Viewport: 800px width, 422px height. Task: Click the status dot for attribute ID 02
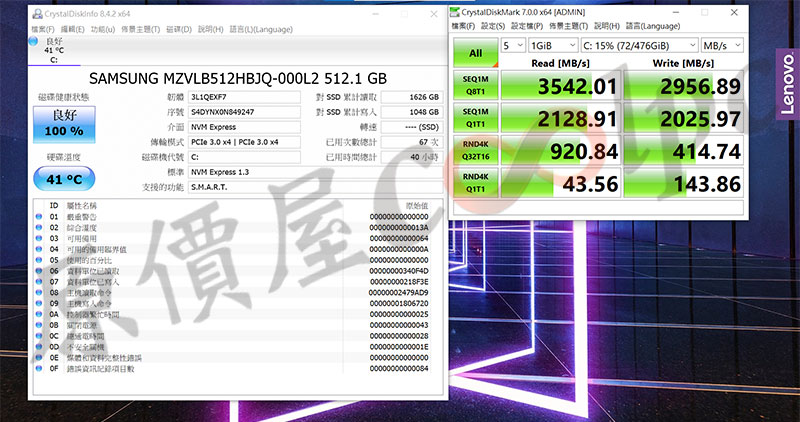click(39, 228)
